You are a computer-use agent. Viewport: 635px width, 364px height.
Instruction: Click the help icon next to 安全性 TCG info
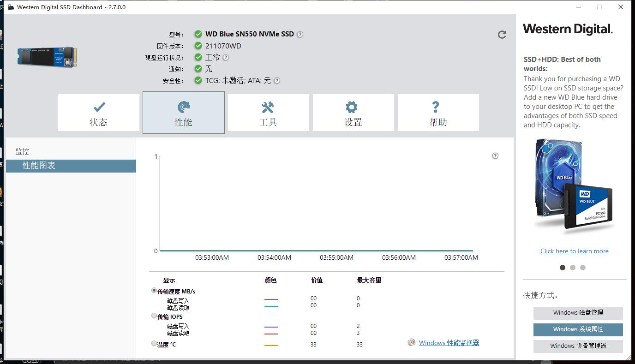[276, 80]
